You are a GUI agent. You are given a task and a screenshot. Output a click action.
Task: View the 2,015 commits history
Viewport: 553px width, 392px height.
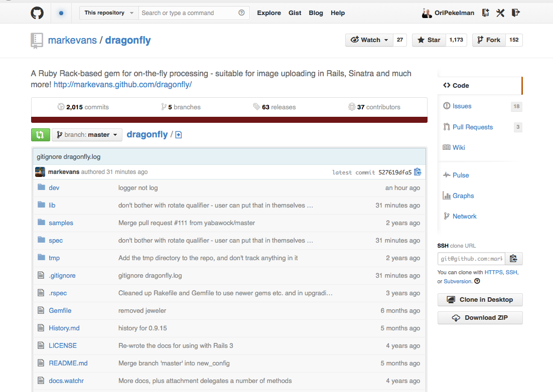point(83,107)
